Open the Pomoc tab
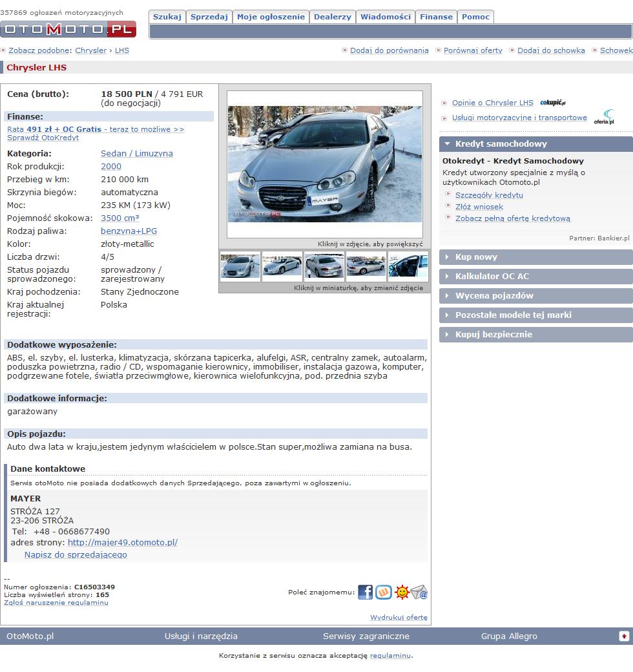633x672 pixels. point(475,17)
